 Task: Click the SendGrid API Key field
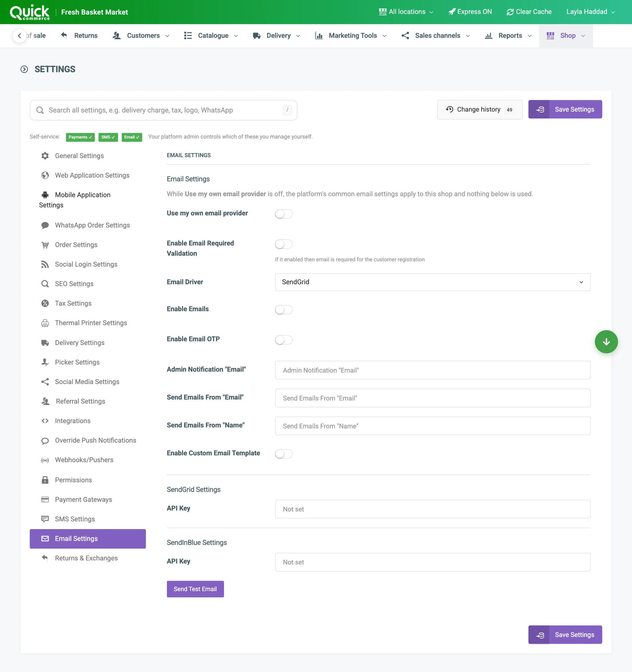pyautogui.click(x=432, y=509)
